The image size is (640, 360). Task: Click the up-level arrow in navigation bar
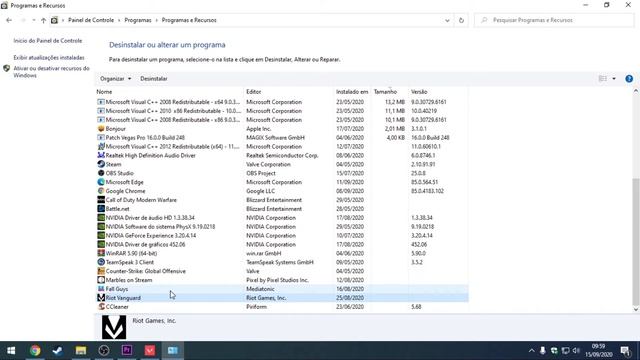(43, 20)
